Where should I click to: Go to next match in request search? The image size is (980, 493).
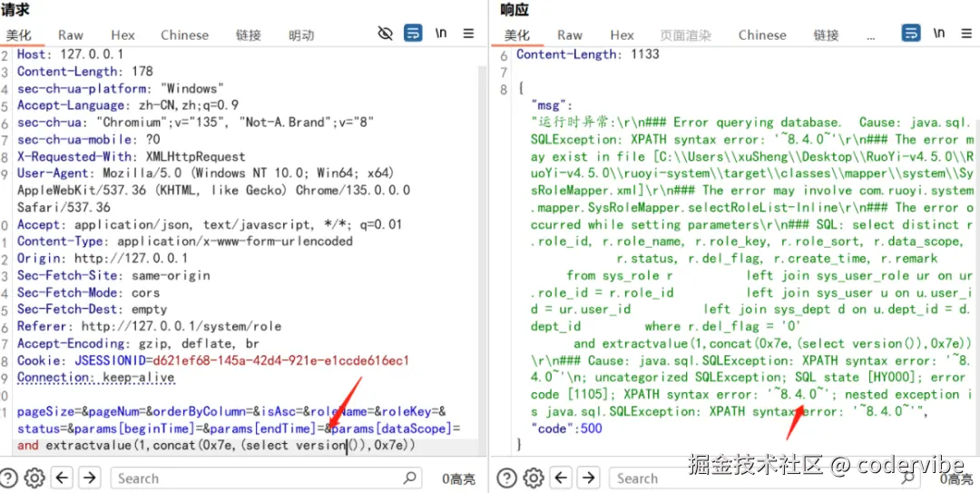(x=90, y=478)
